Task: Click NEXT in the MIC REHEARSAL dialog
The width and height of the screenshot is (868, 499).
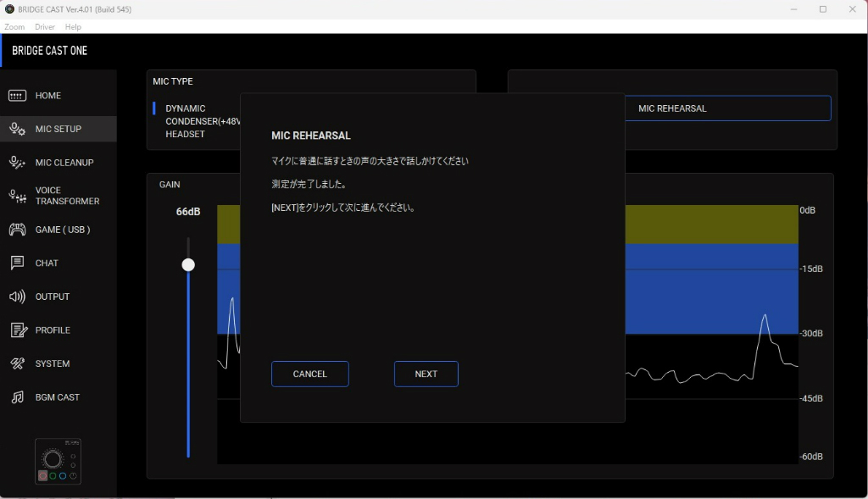Action: (426, 374)
